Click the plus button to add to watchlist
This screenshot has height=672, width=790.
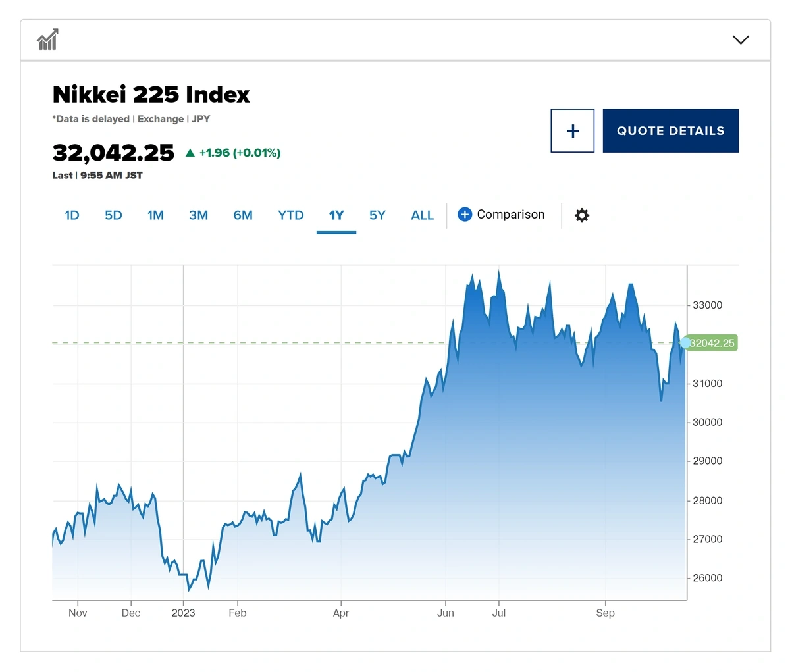pos(572,131)
